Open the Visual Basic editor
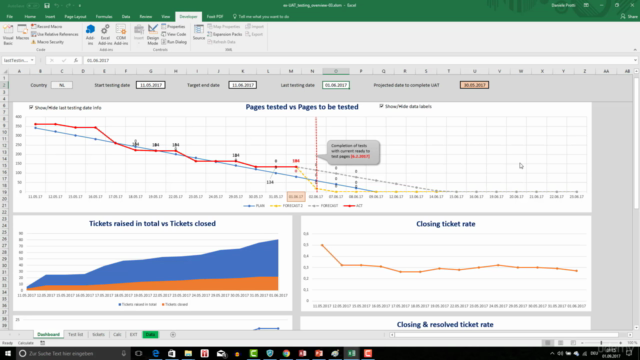This screenshot has height=360, width=640. pos(8,34)
